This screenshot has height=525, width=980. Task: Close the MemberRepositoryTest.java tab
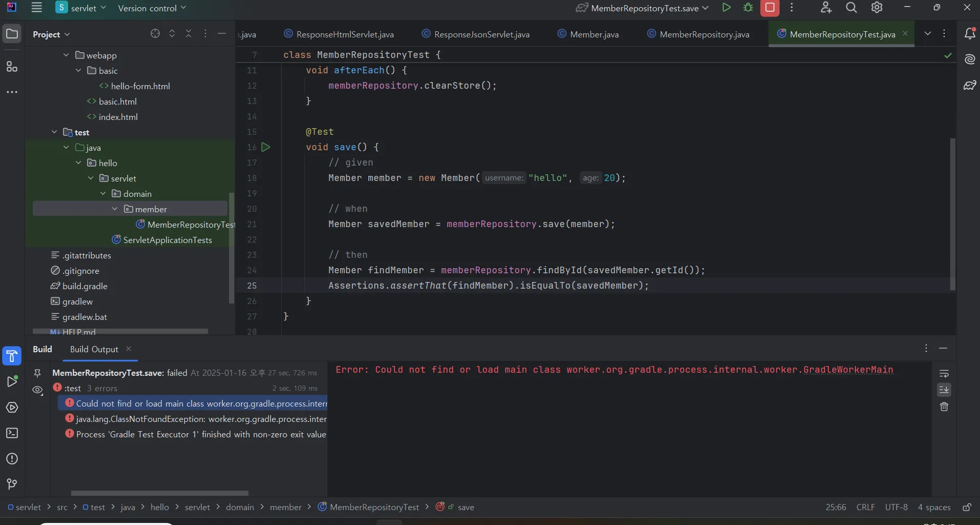pos(905,33)
